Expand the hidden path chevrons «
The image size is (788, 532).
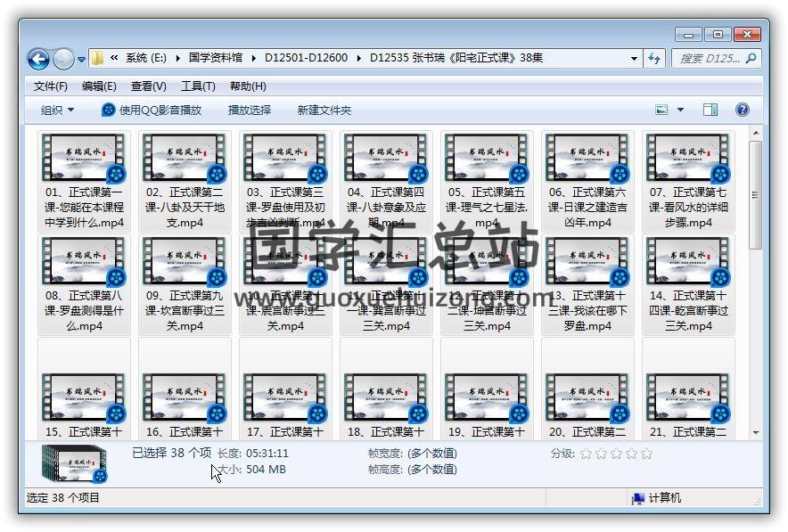pyautogui.click(x=114, y=58)
